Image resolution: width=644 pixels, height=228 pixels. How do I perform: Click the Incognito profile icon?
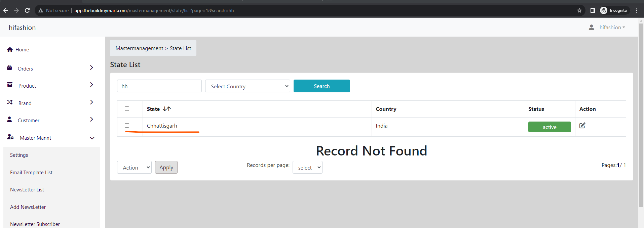604,10
